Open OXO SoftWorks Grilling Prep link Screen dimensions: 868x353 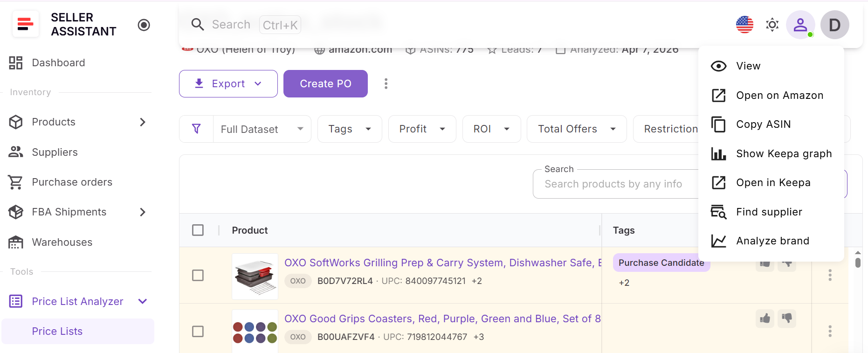click(443, 263)
